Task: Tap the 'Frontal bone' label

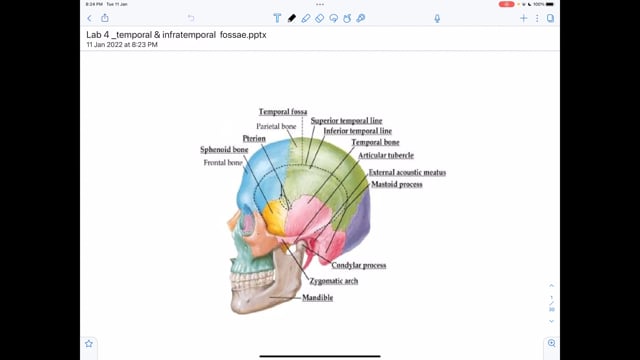Action: (x=223, y=163)
